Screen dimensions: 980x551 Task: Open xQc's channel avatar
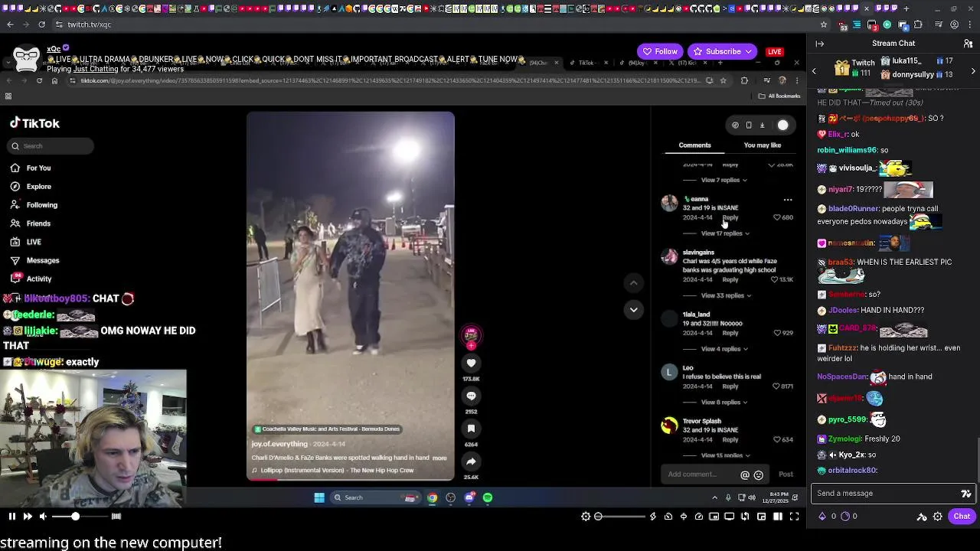pyautogui.click(x=26, y=58)
